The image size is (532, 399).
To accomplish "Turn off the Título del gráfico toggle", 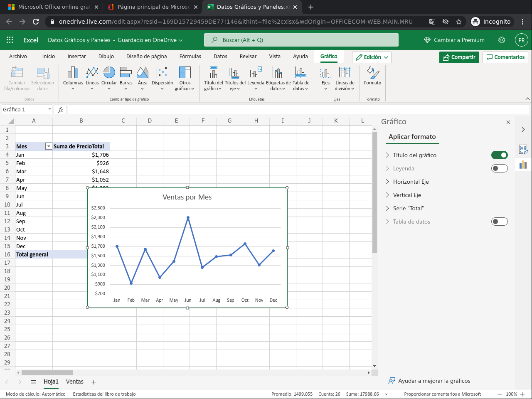I will [499, 155].
